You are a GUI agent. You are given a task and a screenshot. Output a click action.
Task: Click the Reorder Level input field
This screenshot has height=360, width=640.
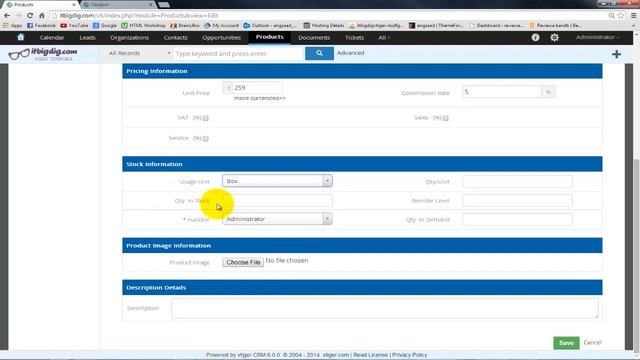517,200
